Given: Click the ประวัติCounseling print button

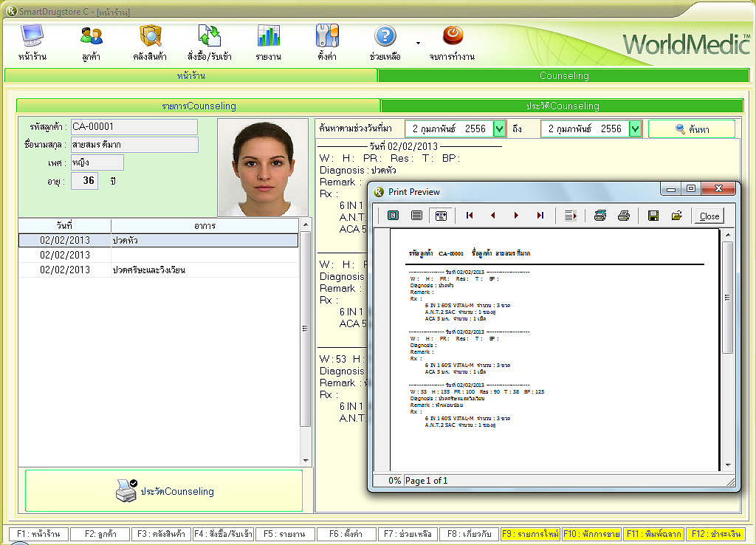Looking at the screenshot, I should 164,491.
